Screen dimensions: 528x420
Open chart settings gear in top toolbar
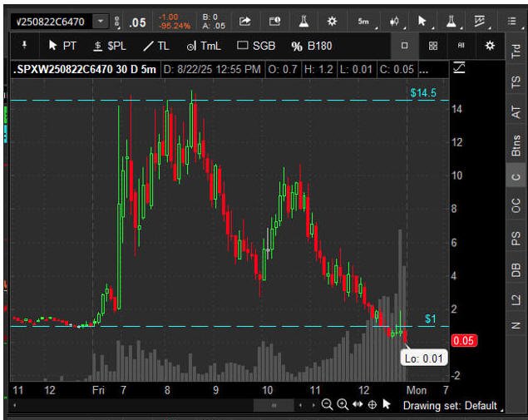332,21
